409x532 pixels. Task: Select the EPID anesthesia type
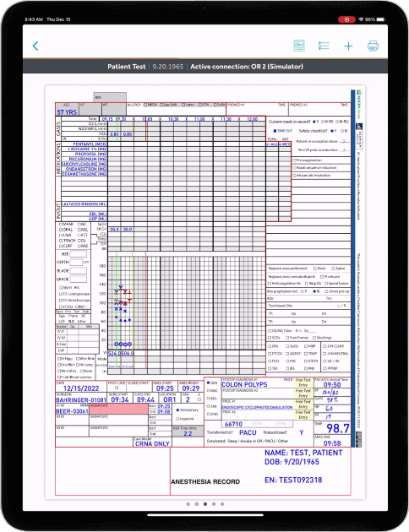click(x=209, y=414)
